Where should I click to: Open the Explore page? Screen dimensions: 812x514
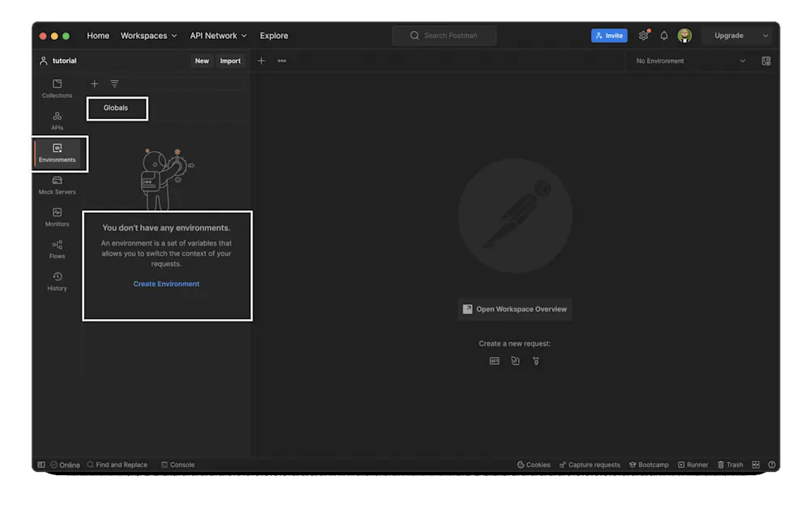[x=274, y=36]
